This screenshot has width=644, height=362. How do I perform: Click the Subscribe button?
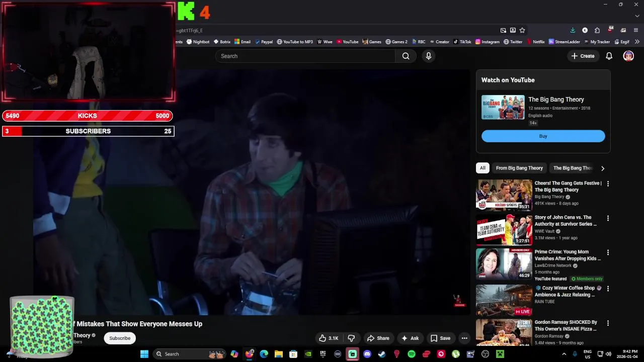tap(120, 338)
